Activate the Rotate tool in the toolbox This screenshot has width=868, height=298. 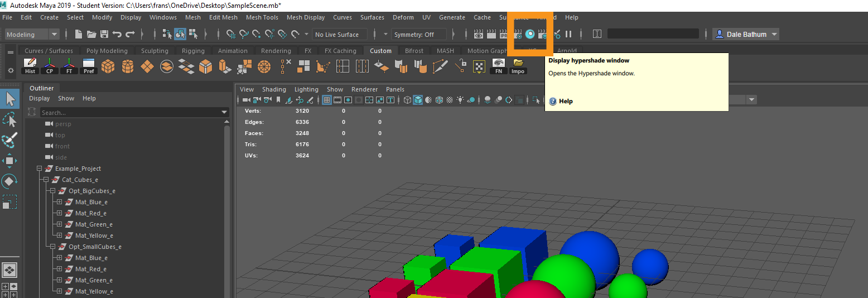click(9, 181)
